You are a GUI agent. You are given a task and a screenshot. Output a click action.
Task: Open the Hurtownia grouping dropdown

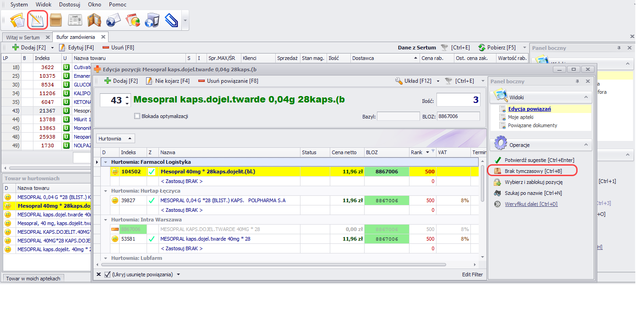tap(115, 138)
